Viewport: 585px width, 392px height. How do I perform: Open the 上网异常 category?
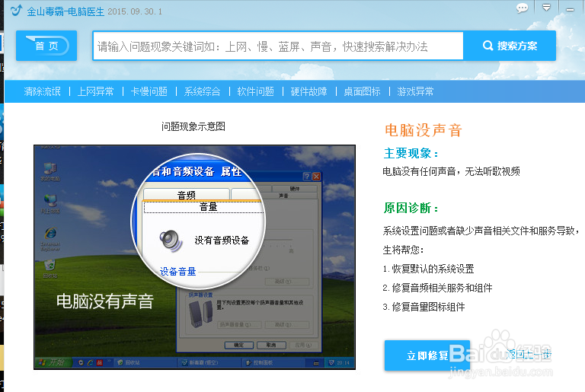(95, 91)
